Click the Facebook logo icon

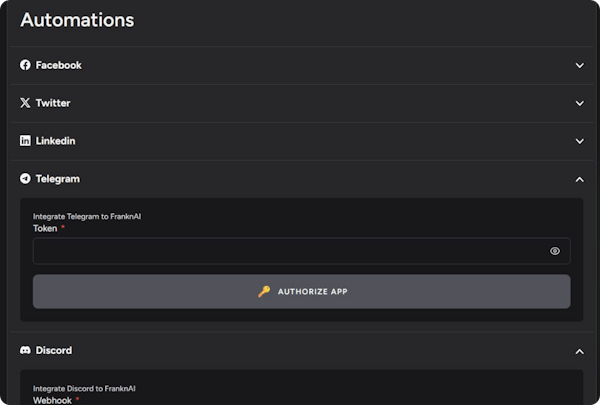tap(26, 65)
